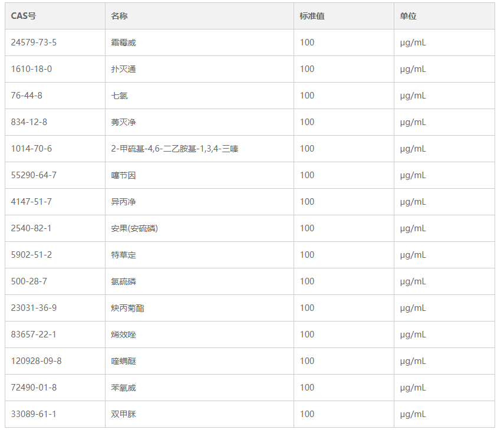Click CAS number 5902-51-2

coord(31,255)
